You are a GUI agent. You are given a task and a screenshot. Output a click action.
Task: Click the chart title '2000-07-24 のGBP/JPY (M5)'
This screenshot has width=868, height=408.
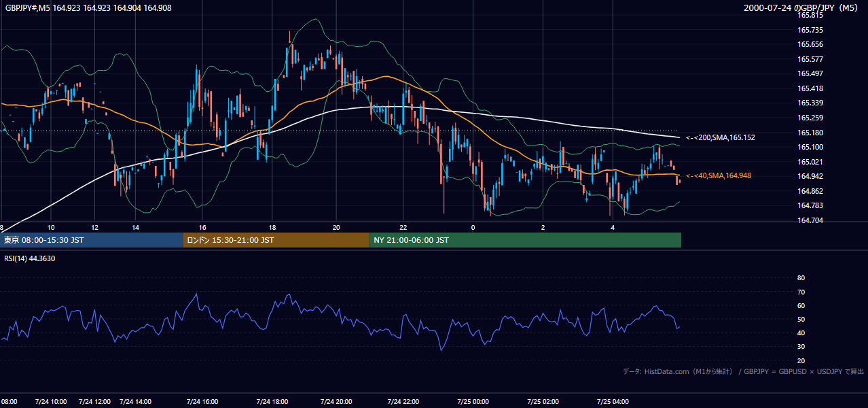click(802, 7)
